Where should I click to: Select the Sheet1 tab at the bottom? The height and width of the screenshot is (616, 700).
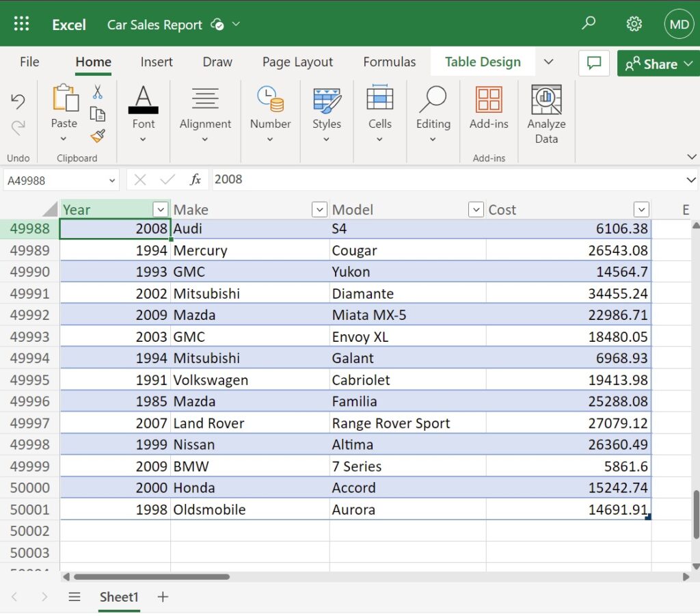point(119,597)
